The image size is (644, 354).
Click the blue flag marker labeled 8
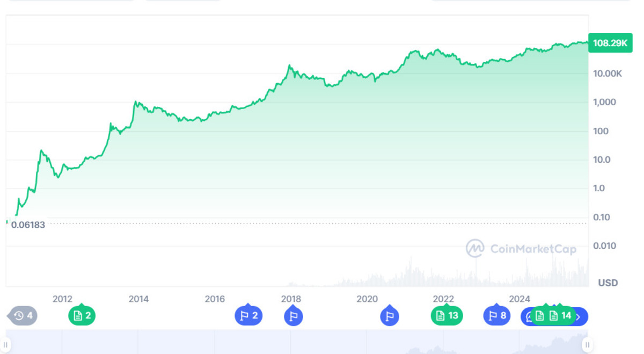click(497, 316)
